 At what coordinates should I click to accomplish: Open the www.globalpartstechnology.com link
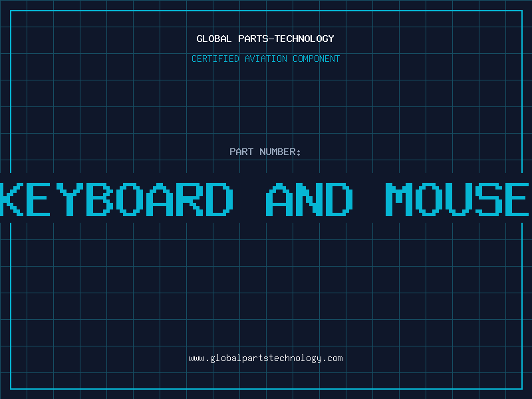265,358
